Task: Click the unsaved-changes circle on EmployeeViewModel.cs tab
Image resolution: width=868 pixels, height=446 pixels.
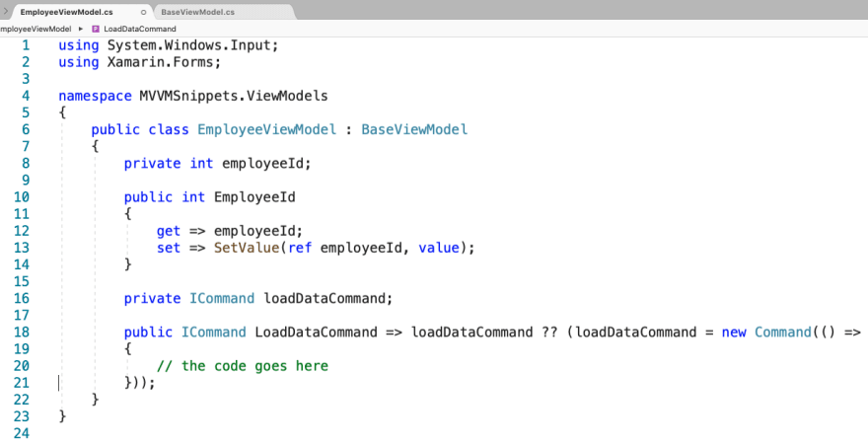Action: point(143,12)
